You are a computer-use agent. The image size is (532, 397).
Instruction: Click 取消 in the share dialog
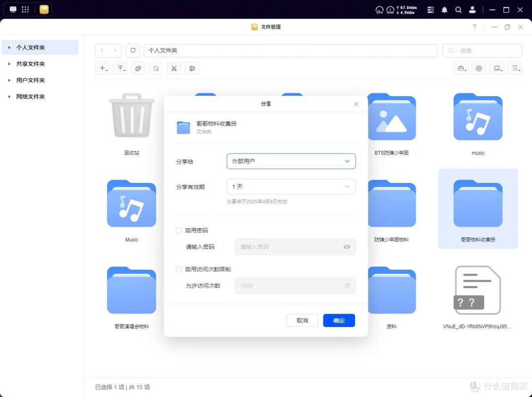(302, 321)
